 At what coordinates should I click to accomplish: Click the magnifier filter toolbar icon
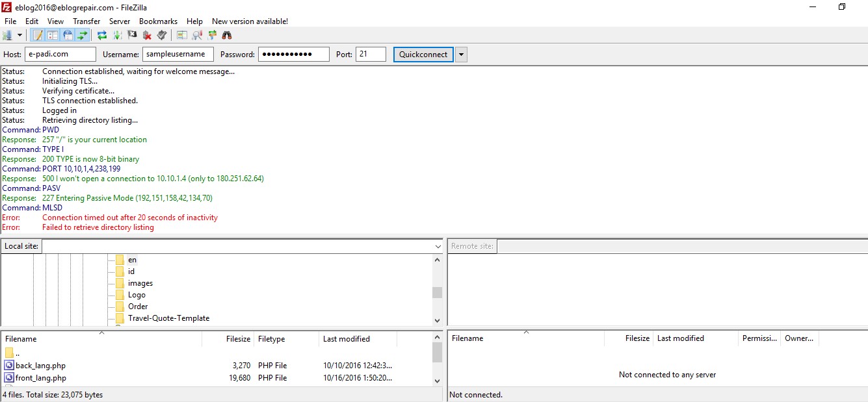196,35
